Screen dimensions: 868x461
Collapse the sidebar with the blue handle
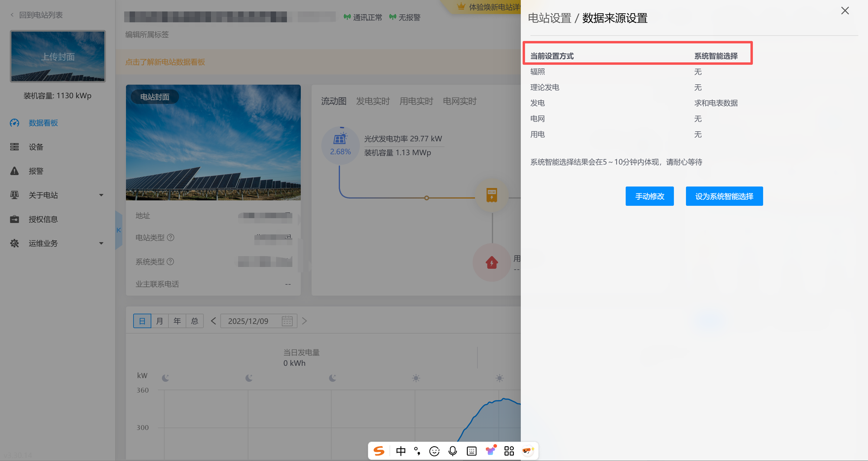point(119,230)
